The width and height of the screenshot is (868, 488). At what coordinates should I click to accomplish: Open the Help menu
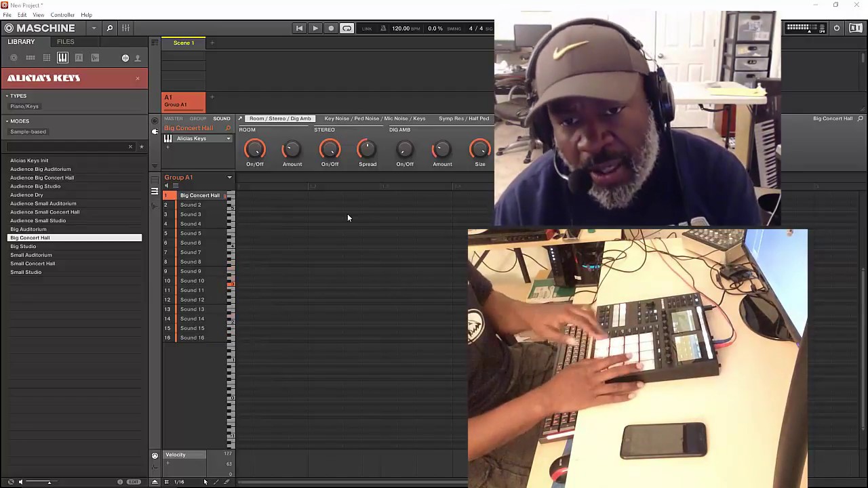pos(87,15)
